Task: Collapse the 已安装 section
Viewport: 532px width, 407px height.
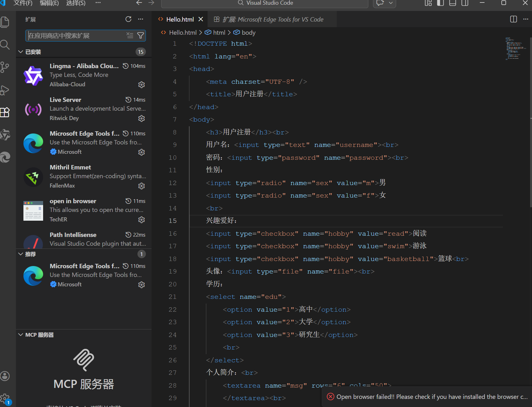Action: 84,52
